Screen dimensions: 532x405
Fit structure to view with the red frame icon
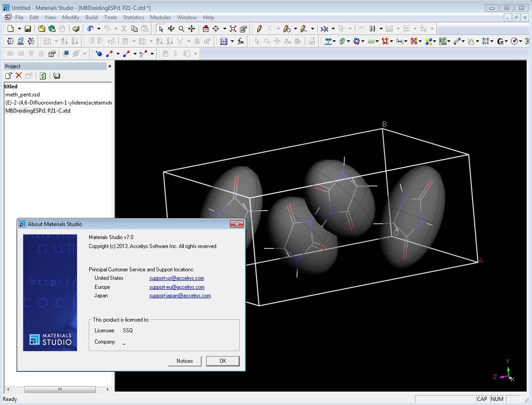(233, 29)
